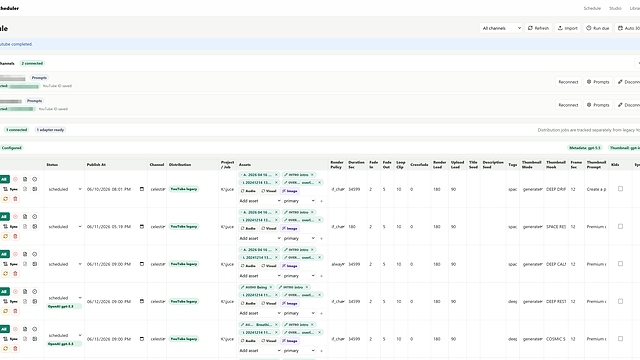Screen dimensions: 640x360
Task: Click the clock icon in the 06/12/2026 09:00 PM row
Action: tap(35, 292)
